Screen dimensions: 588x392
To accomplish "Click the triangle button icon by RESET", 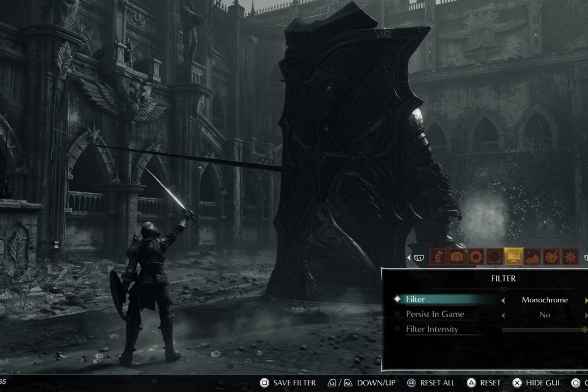I will click(x=471, y=383).
